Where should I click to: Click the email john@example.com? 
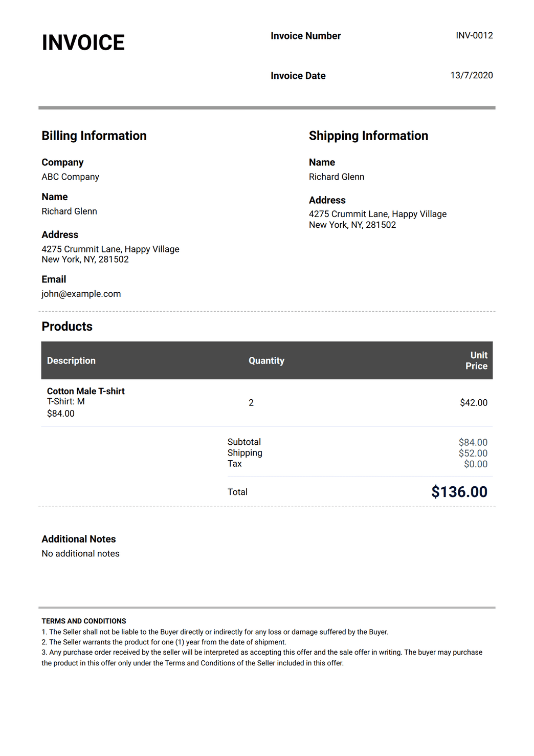(x=81, y=294)
